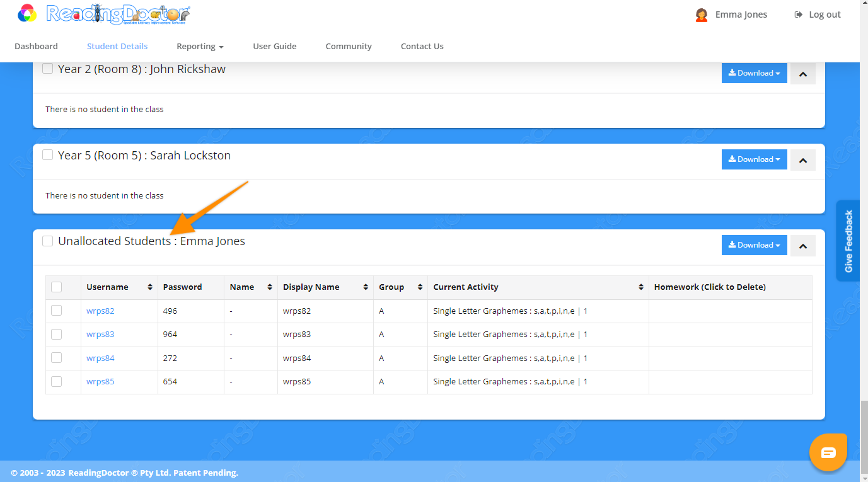The width and height of the screenshot is (868, 482).
Task: Open the Reporting dropdown menu
Action: click(200, 46)
